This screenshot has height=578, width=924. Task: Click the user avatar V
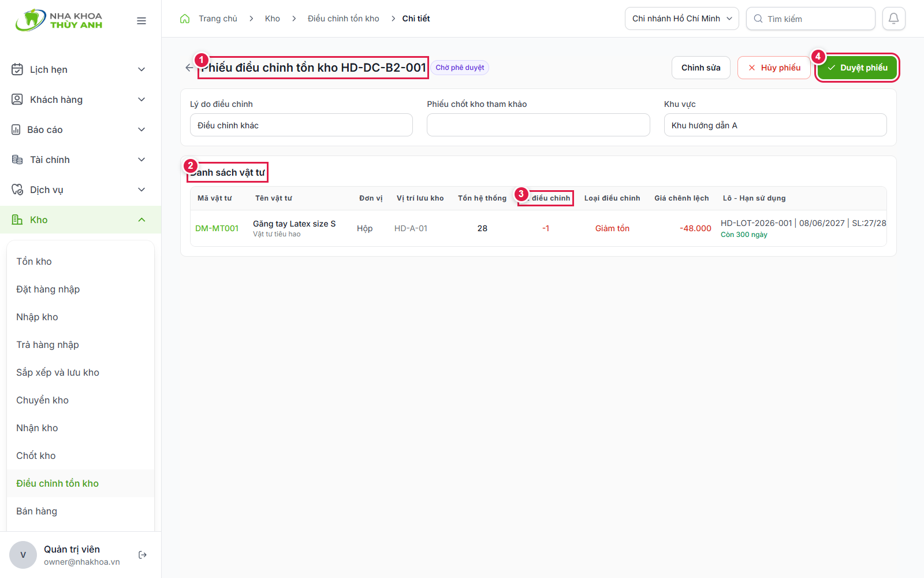(x=23, y=555)
